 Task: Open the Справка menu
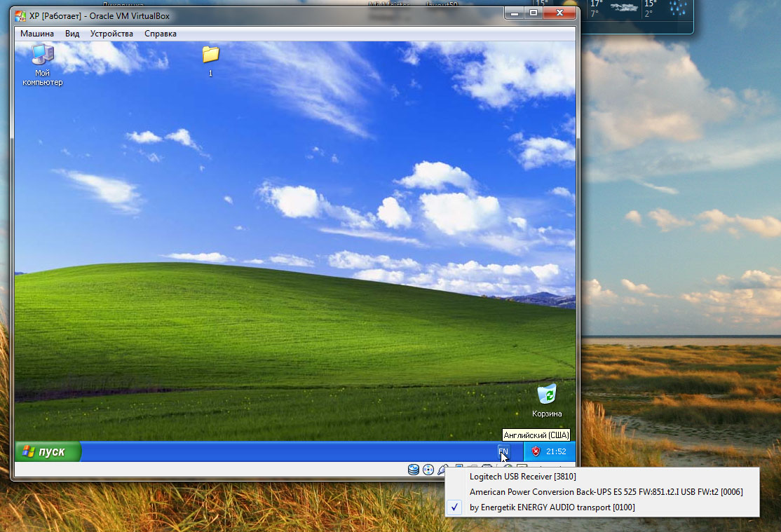(x=161, y=34)
